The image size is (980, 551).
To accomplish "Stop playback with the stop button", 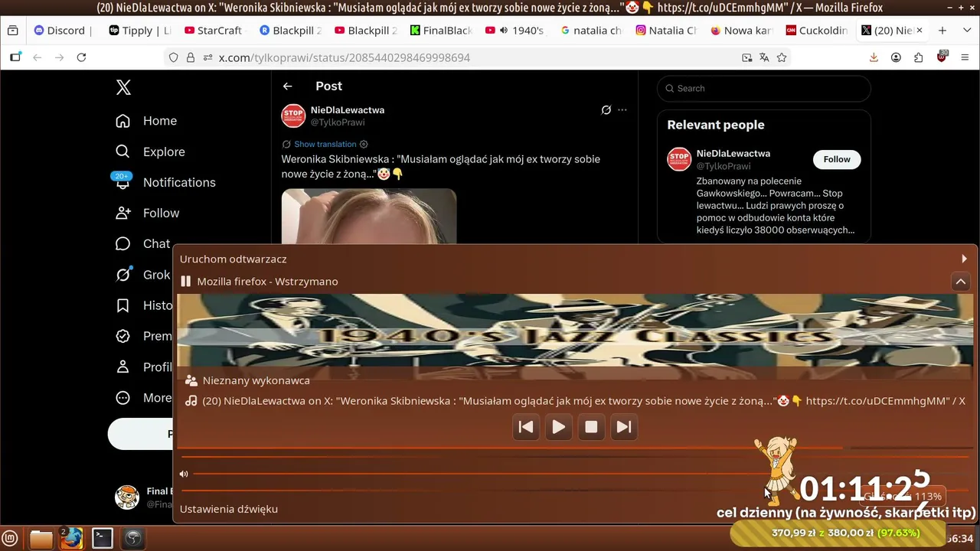I will click(591, 427).
